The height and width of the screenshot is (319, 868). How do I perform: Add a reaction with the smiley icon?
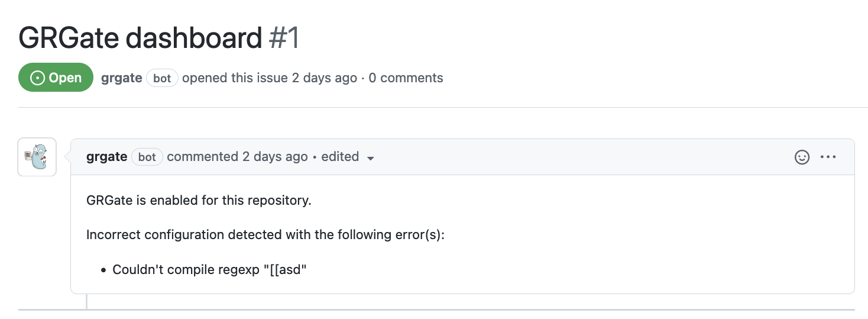point(802,157)
